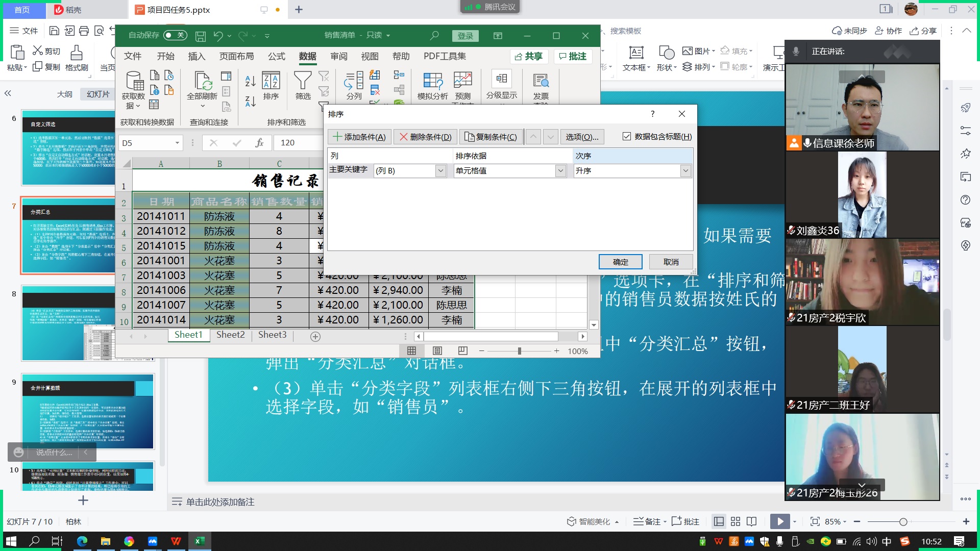Viewport: 980px width, 551px height.
Task: Toggle AutoSave switch off or on
Action: [x=175, y=35]
